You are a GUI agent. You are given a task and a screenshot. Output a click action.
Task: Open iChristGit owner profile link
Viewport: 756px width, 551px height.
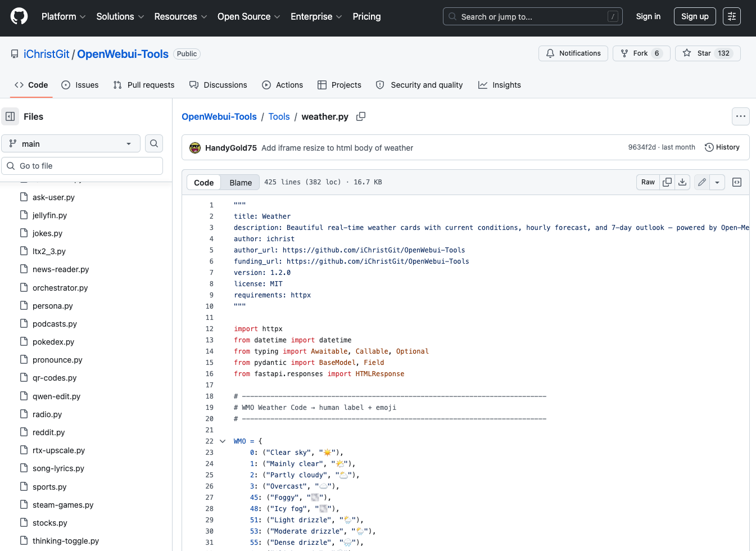click(x=46, y=54)
